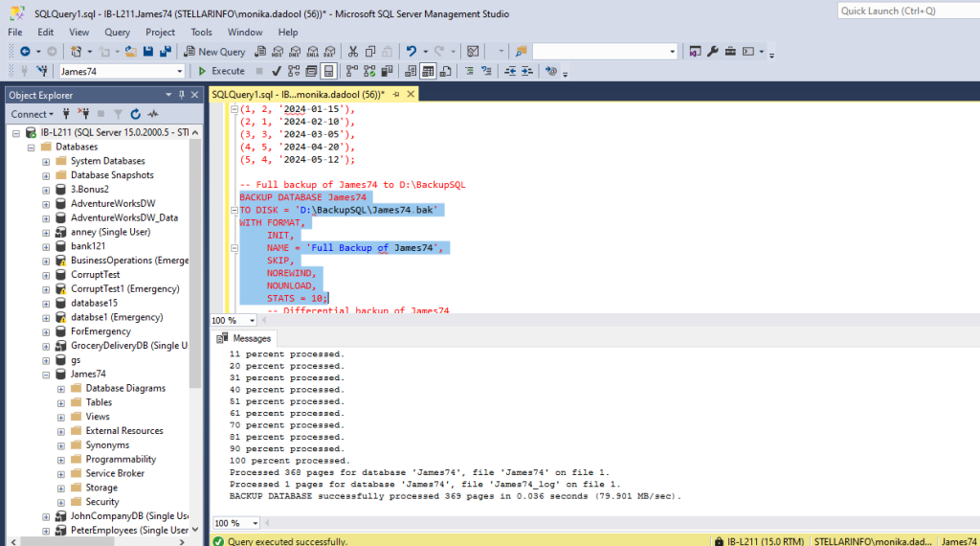Collapse the James74 database node

[x=46, y=375]
